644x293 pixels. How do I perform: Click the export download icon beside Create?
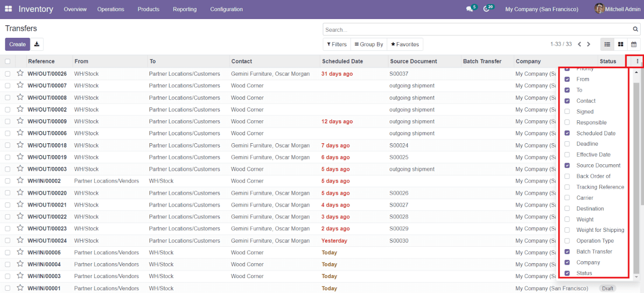point(36,44)
